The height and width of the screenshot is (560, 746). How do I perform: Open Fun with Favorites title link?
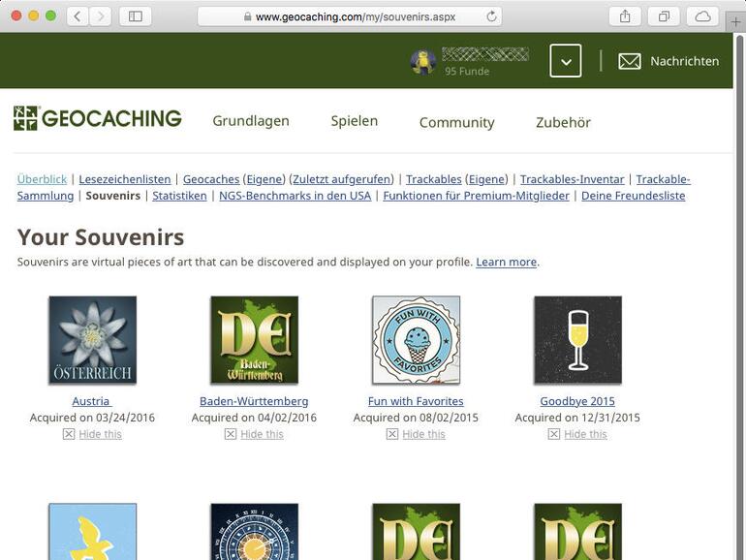pos(416,401)
